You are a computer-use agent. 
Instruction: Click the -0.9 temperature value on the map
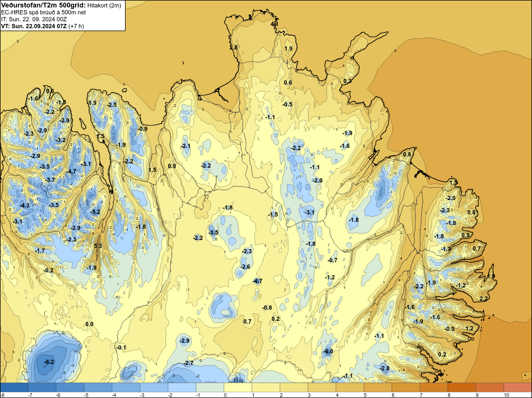[143, 129]
